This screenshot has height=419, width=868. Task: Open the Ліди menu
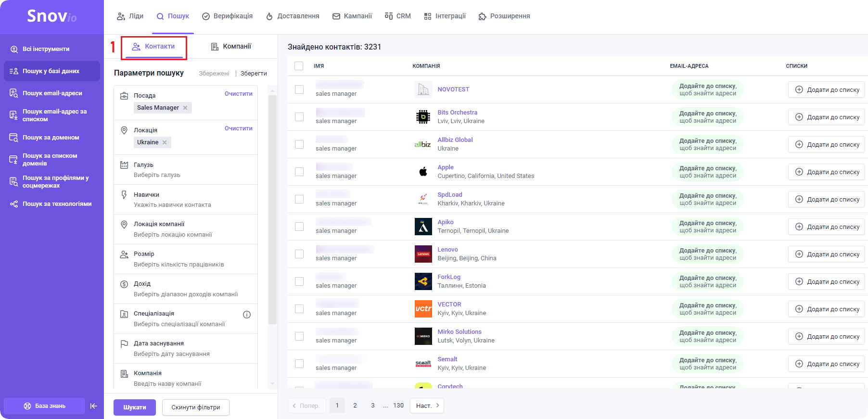click(130, 16)
